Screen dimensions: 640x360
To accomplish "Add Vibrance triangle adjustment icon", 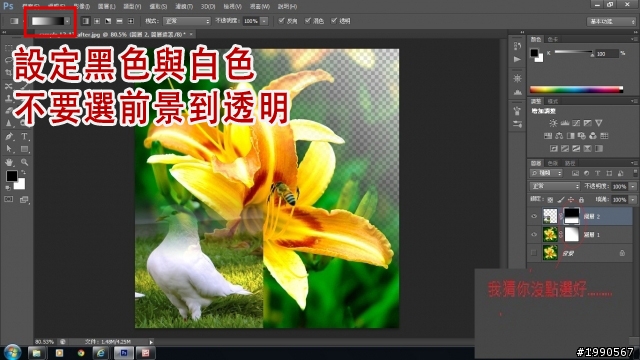I will click(599, 123).
